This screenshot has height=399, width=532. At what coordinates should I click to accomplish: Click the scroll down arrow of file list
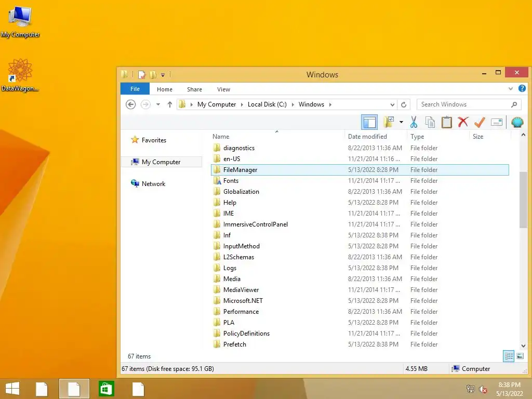coord(523,345)
